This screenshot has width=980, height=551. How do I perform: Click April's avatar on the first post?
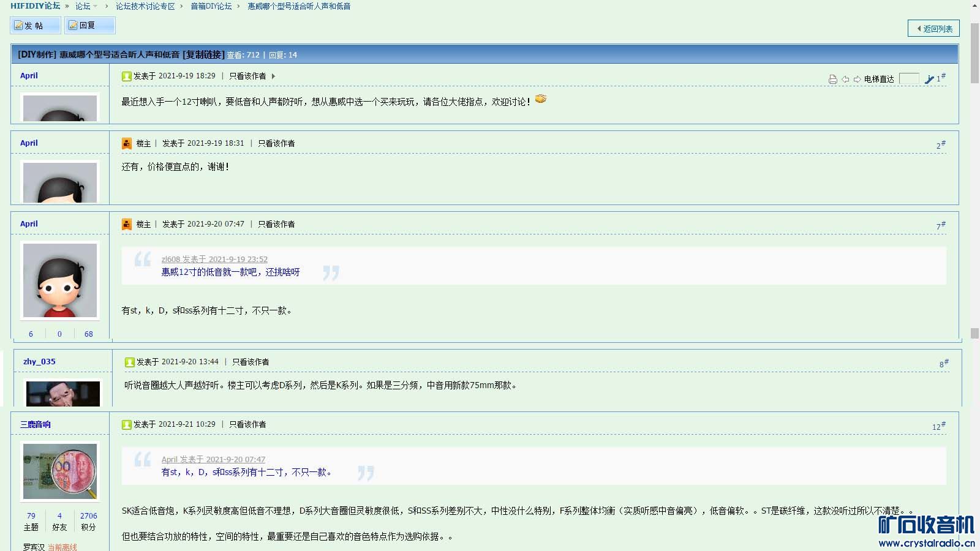tap(60, 108)
